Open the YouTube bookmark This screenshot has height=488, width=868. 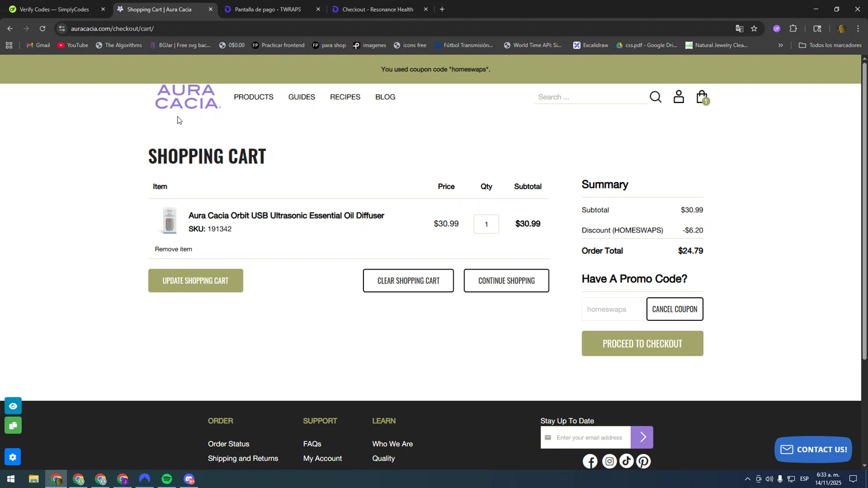(73, 45)
